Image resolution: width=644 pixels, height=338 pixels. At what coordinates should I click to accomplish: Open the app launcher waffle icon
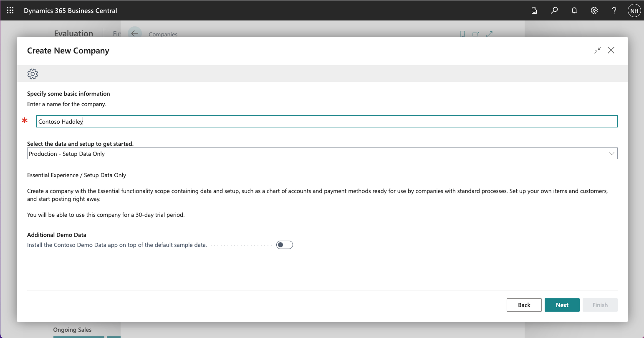click(x=10, y=10)
